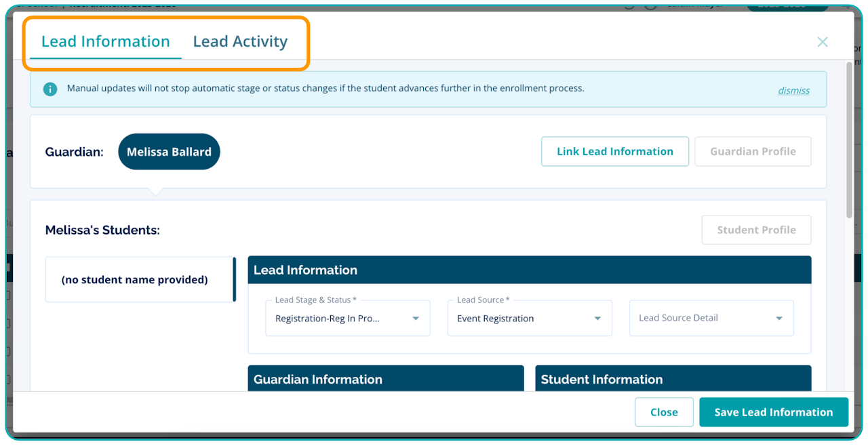
Task: Expand the Lead Source dropdown
Action: point(529,319)
